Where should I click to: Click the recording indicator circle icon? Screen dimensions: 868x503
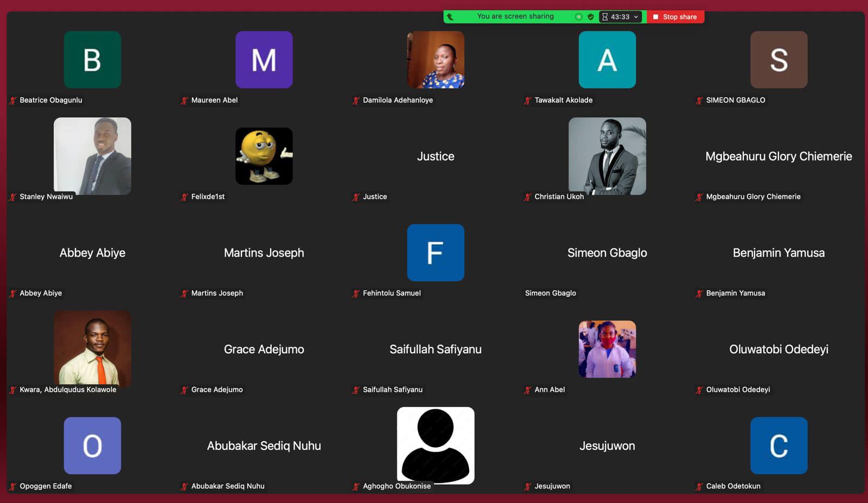(x=579, y=17)
